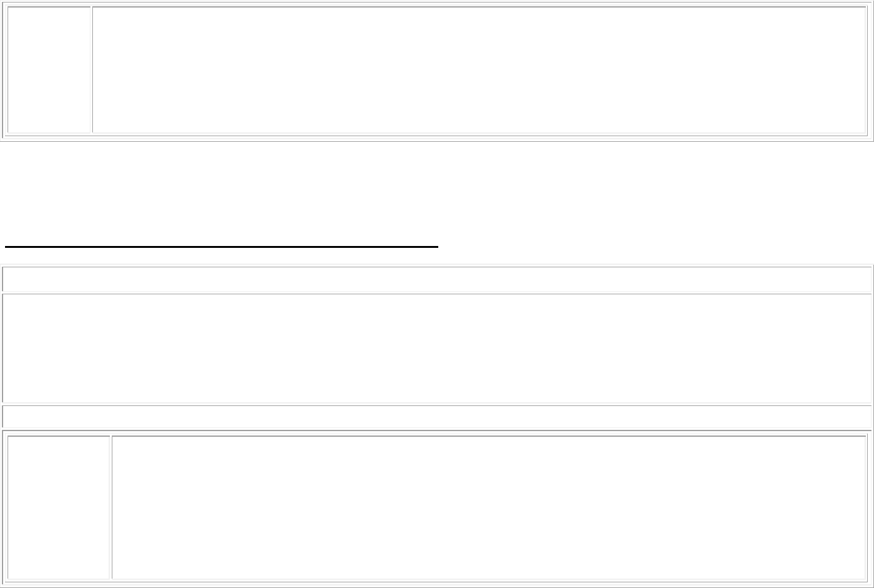
Task: Click the vertical divider between the bottom nested cells
Action: click(x=111, y=507)
